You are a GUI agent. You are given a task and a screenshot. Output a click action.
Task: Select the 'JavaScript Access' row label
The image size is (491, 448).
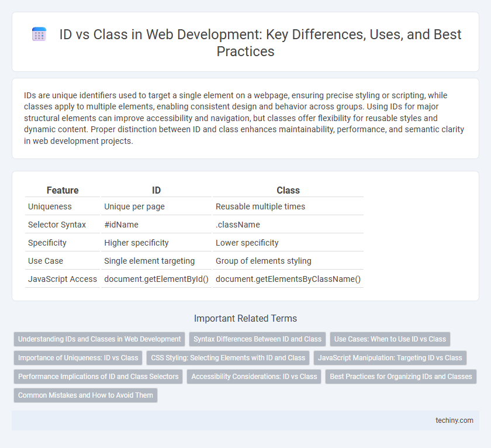tap(63, 279)
